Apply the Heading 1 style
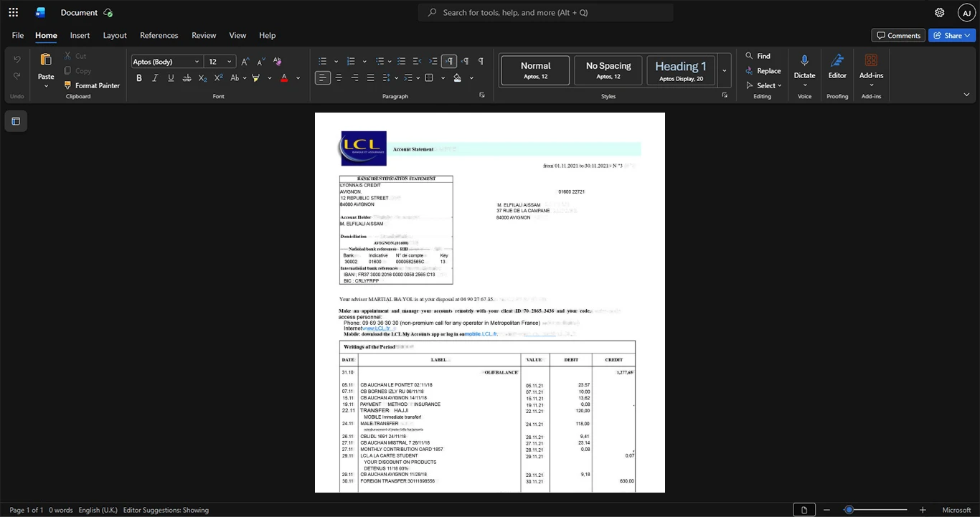 pos(681,70)
